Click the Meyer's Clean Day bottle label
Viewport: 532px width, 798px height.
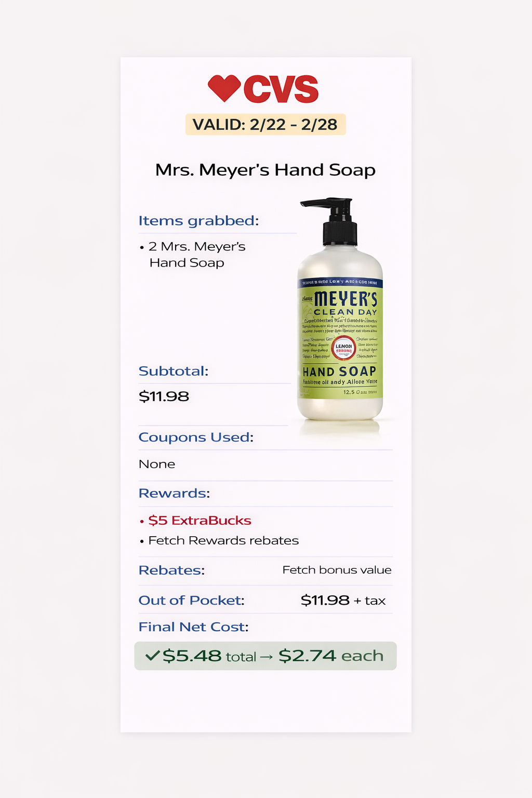(x=340, y=339)
